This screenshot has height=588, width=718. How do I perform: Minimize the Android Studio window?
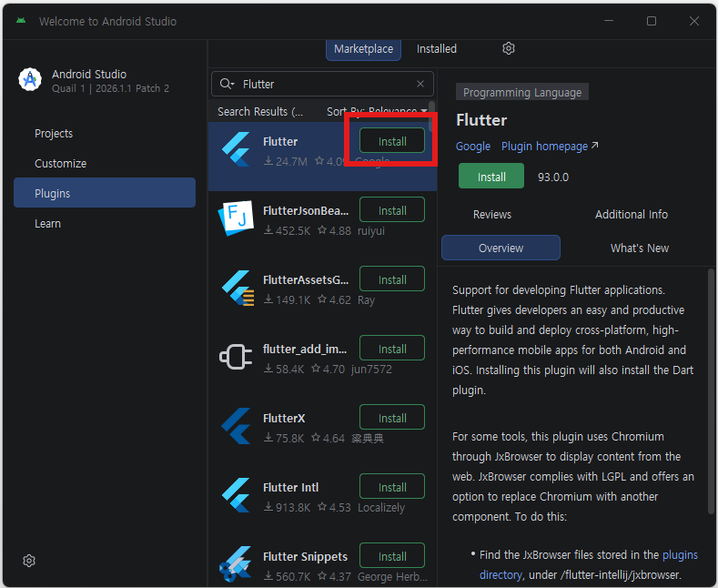coord(609,21)
